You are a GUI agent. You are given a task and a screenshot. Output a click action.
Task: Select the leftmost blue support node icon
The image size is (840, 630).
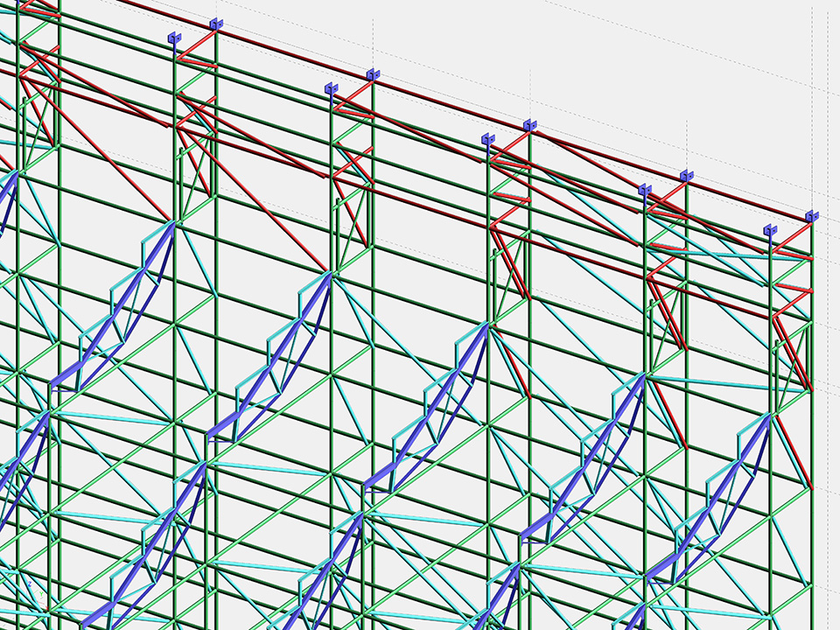tap(174, 38)
